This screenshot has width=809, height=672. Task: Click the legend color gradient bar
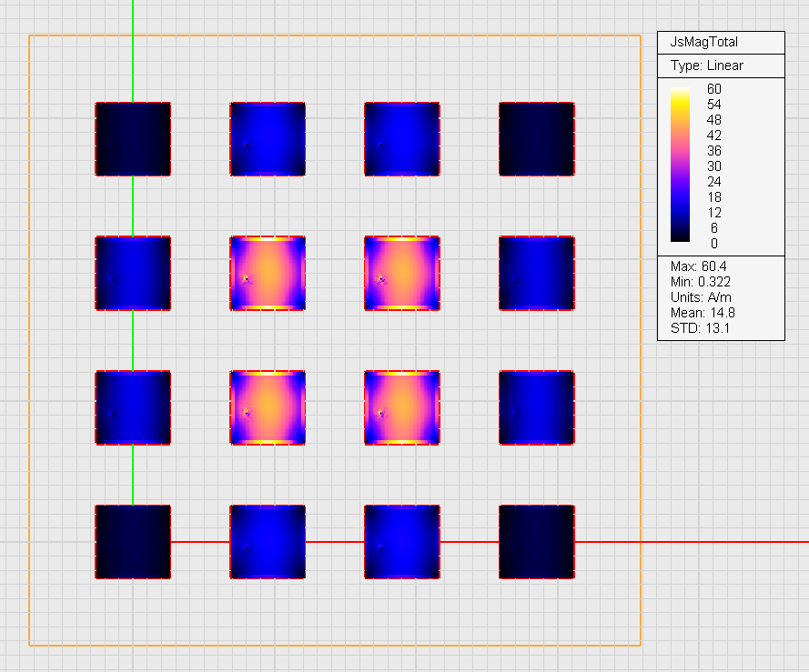tap(680, 165)
